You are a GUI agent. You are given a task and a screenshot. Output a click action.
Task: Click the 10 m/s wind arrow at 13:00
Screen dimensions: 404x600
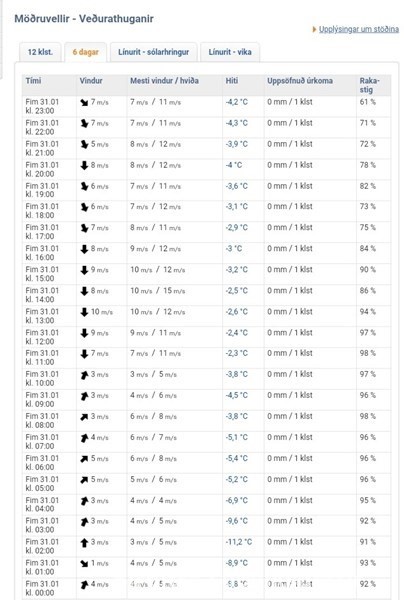(x=84, y=312)
